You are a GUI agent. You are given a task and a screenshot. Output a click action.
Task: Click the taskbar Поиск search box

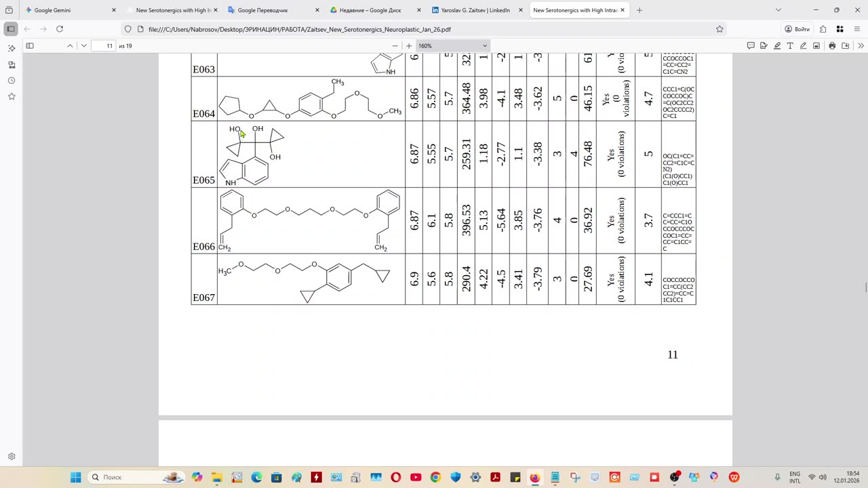click(x=136, y=477)
